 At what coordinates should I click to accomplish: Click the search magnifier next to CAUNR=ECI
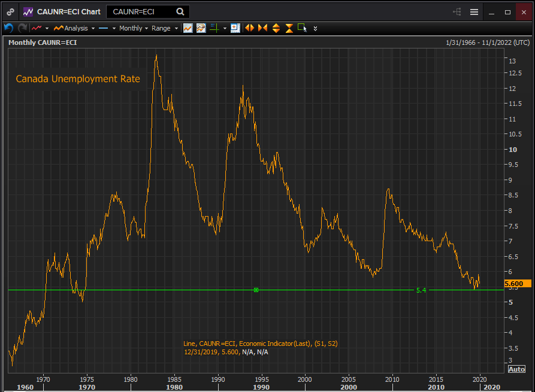[x=180, y=11]
